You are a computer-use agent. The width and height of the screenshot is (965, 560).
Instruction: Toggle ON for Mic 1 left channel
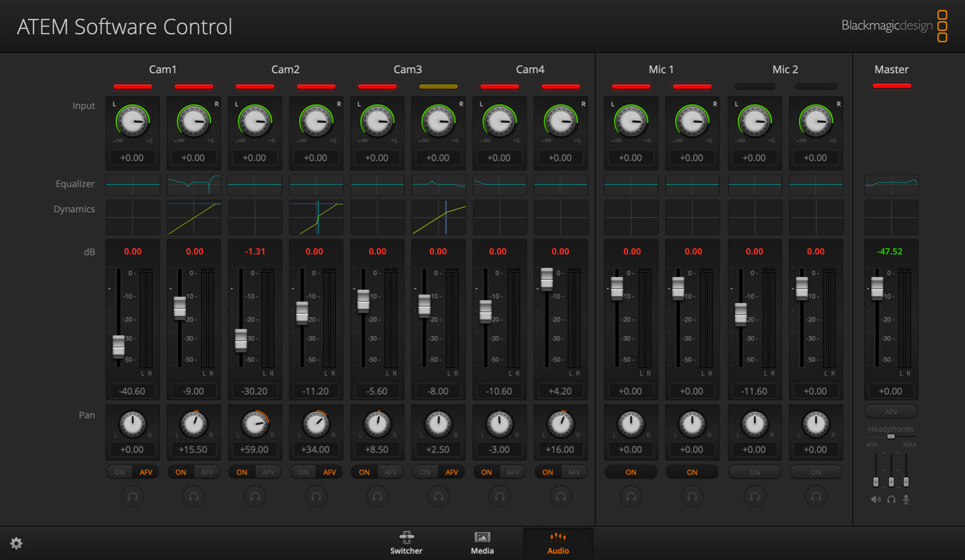click(x=630, y=472)
